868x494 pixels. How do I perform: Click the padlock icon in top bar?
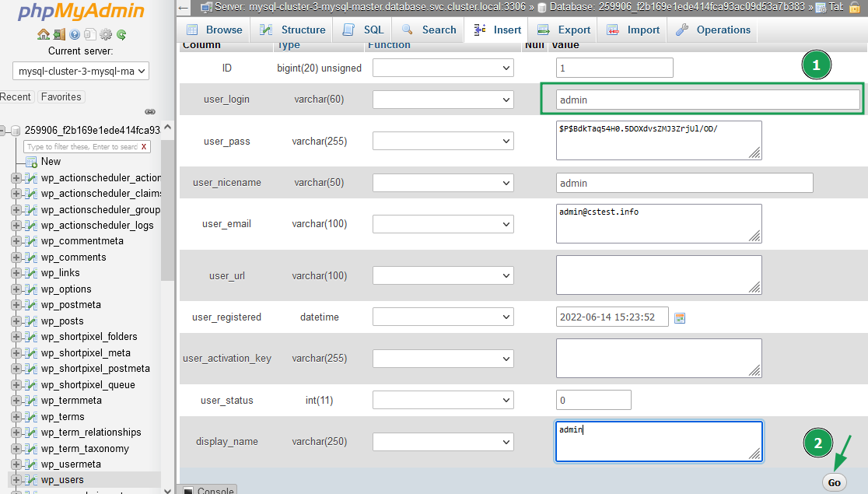pyautogui.click(x=855, y=7)
